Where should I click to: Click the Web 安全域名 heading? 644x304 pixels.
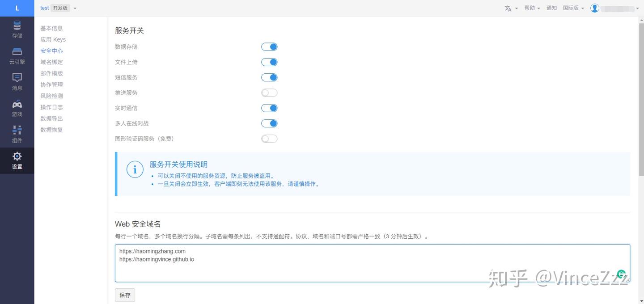(138, 224)
